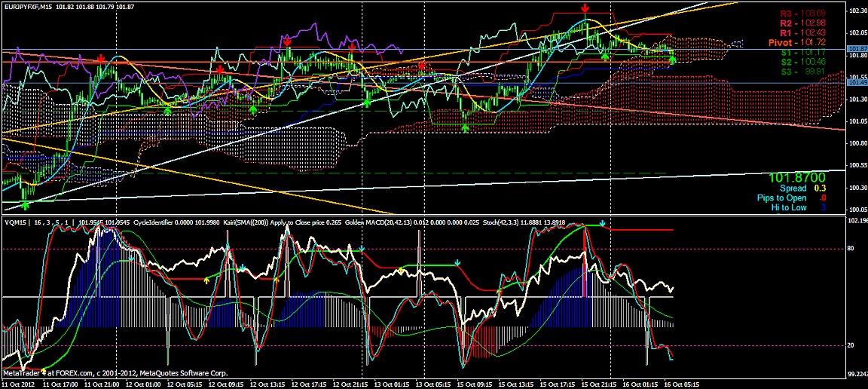Click the 102.30 value on the price scale
This screenshot has width=868, height=389.
(857, 11)
